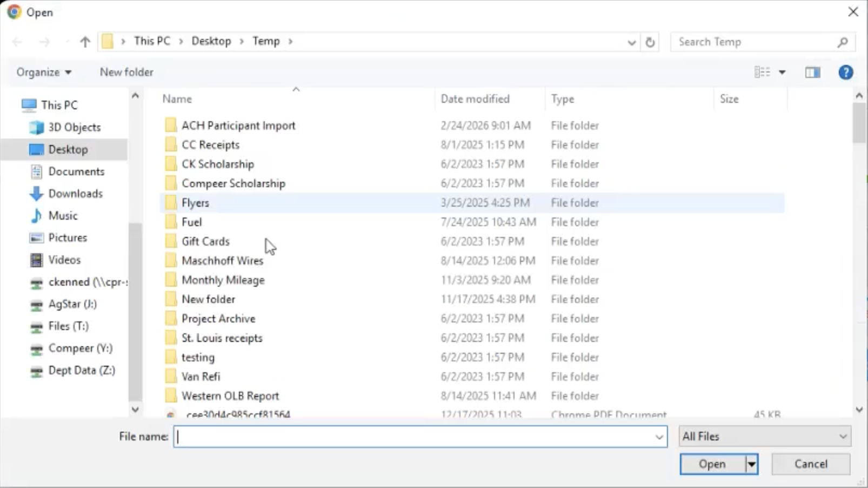Open the Help question mark icon
This screenshot has height=488, width=868.
(x=845, y=72)
